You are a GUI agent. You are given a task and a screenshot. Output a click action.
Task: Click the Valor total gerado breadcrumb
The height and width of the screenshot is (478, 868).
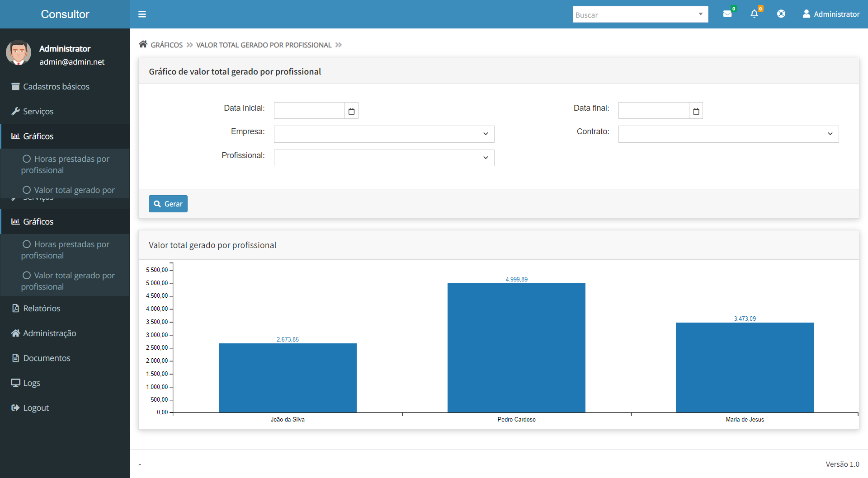pos(264,45)
